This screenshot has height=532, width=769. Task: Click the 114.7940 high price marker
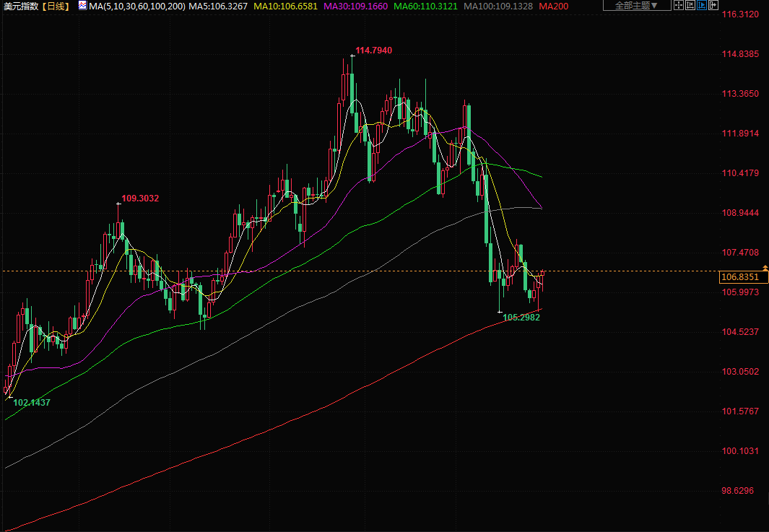(373, 51)
